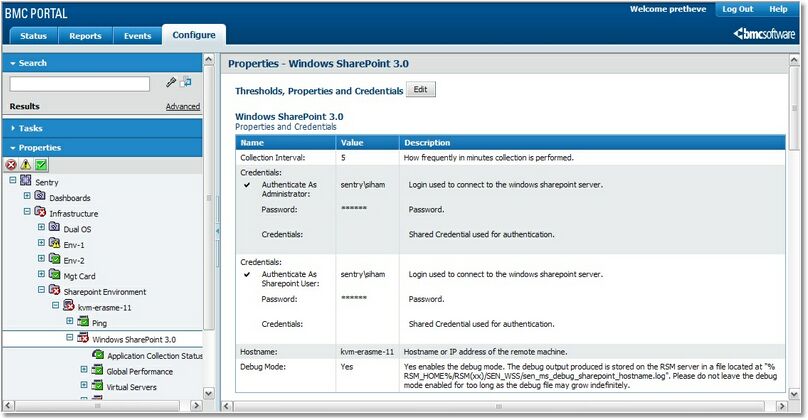
Task: Select the Windows SharePoint 3.0 node icon
Action: coord(83,338)
